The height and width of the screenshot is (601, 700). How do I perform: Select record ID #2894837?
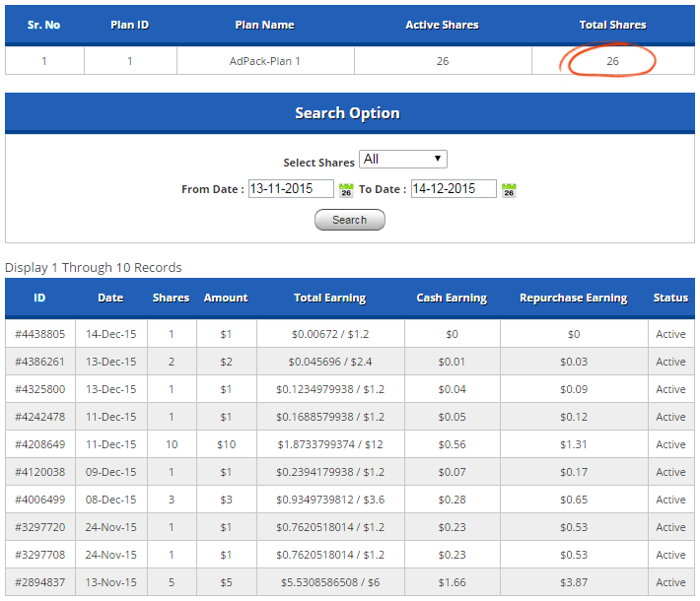pos(40,582)
